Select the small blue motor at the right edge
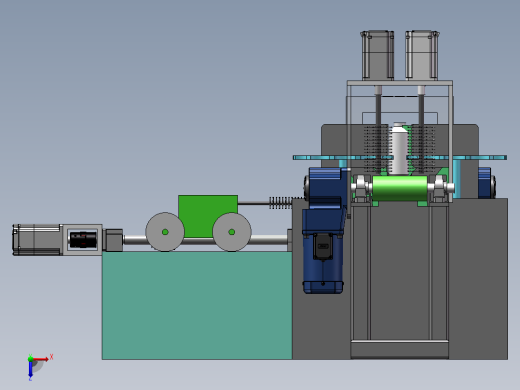Viewport: 520px width, 390px height. pos(487,183)
